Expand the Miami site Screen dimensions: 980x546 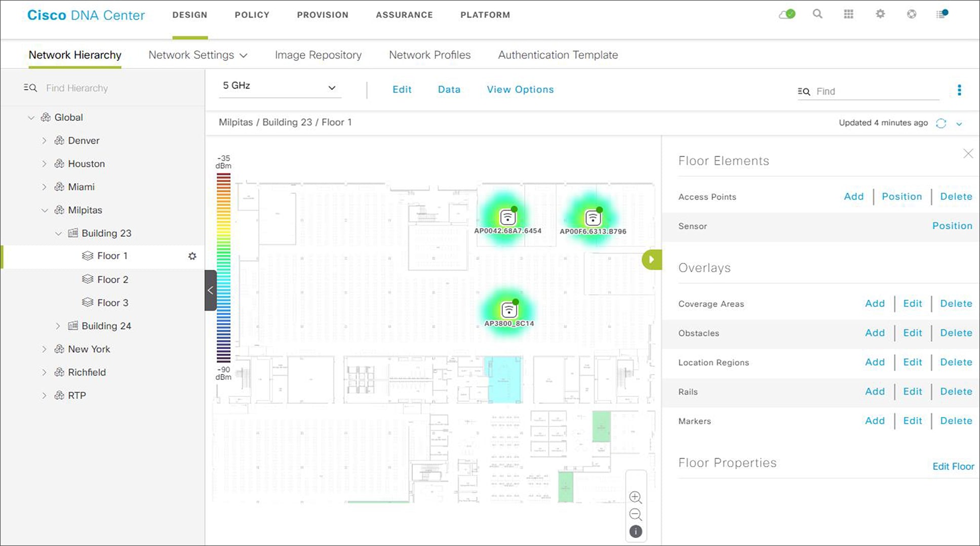point(44,187)
